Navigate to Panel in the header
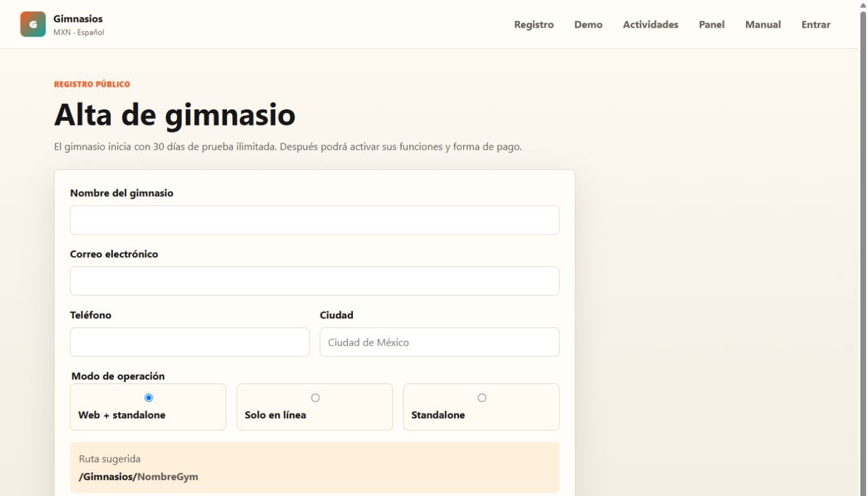 coord(712,24)
